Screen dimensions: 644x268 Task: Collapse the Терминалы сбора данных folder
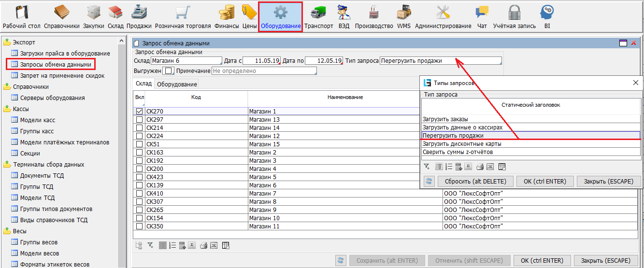(7, 165)
